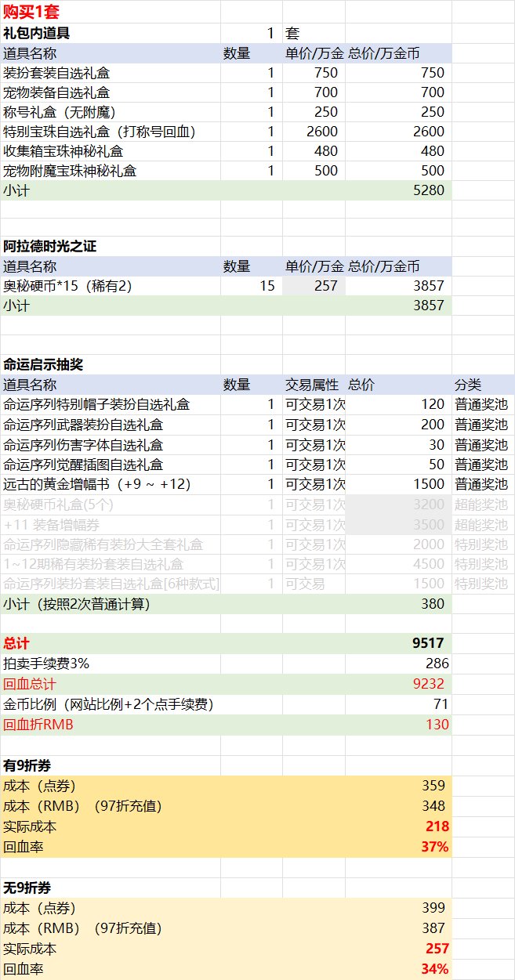Select the red cell 回血折RMB

[x=38, y=724]
